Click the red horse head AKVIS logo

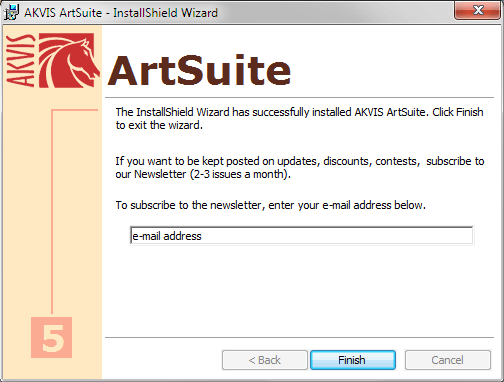pyautogui.click(x=69, y=60)
